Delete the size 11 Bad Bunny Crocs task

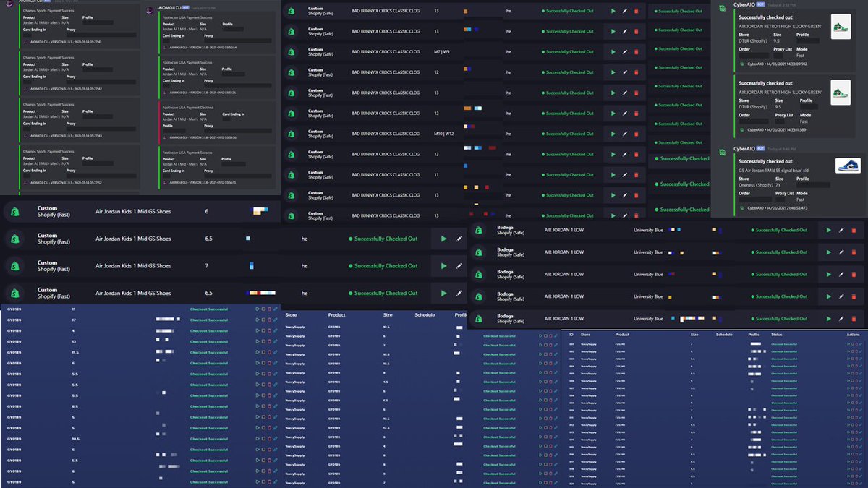click(637, 175)
